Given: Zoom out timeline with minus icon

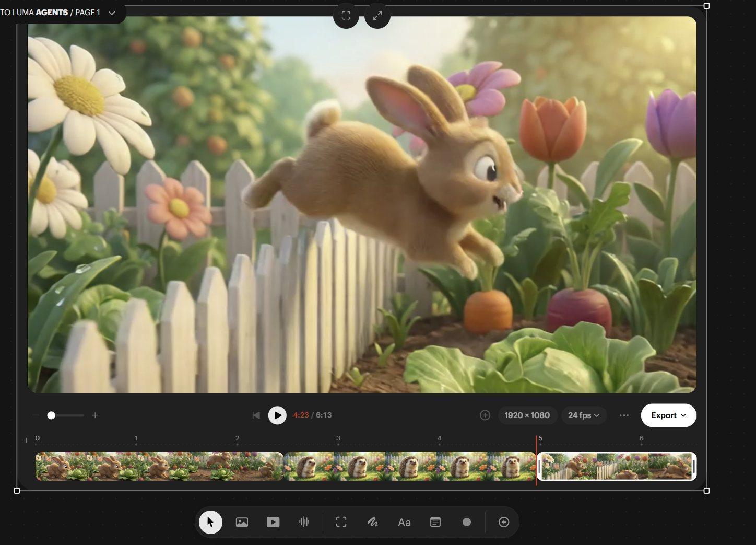Looking at the screenshot, I should (x=36, y=415).
